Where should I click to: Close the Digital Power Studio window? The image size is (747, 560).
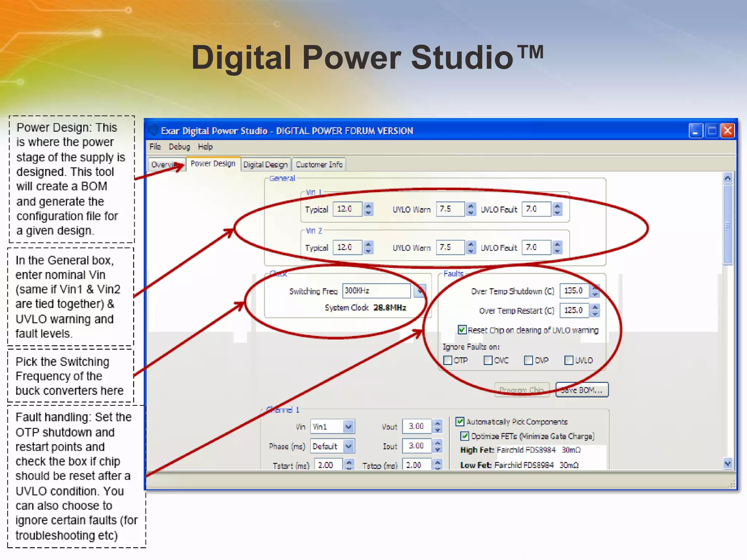(728, 131)
